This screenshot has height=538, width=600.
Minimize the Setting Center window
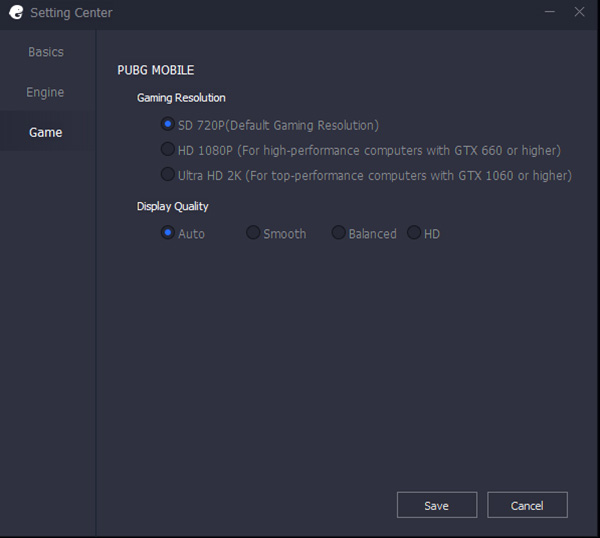[x=550, y=12]
